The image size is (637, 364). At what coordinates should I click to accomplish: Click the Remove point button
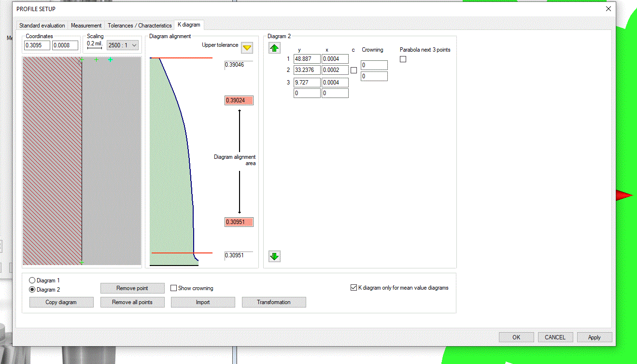(x=132, y=288)
